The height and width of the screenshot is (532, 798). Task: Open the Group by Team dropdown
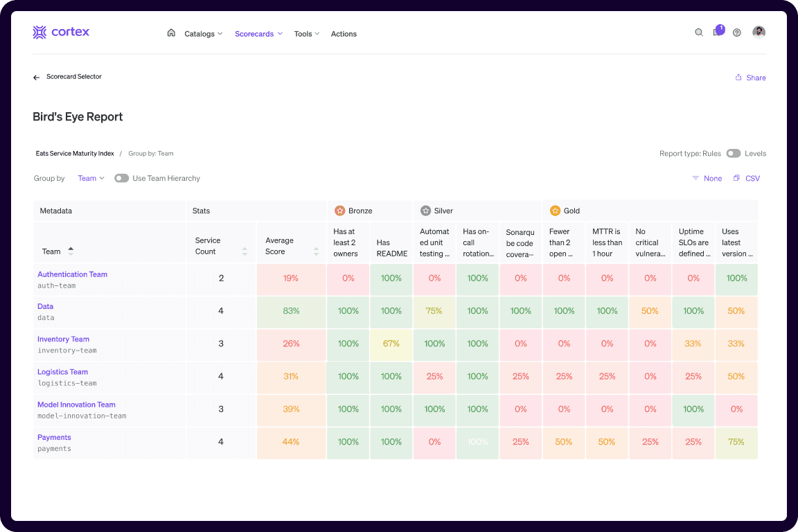pos(91,178)
